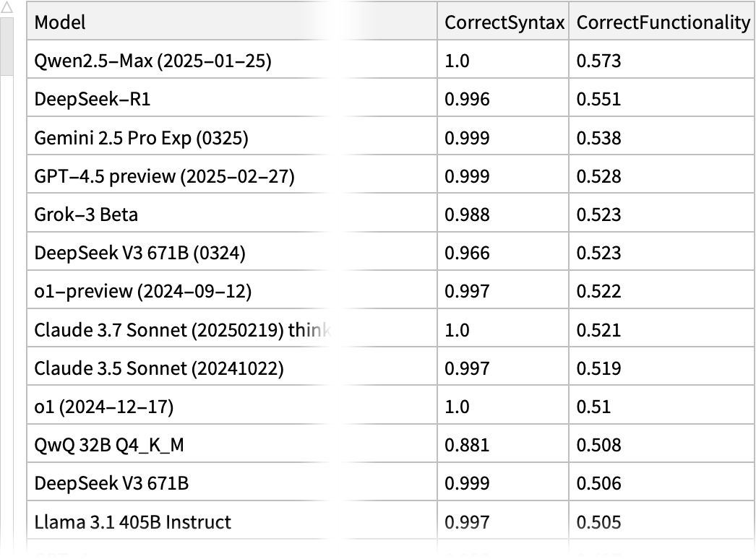Click the 0.573 CorrectFunctionality value
Screen dimensions: 756x559
coord(598,61)
